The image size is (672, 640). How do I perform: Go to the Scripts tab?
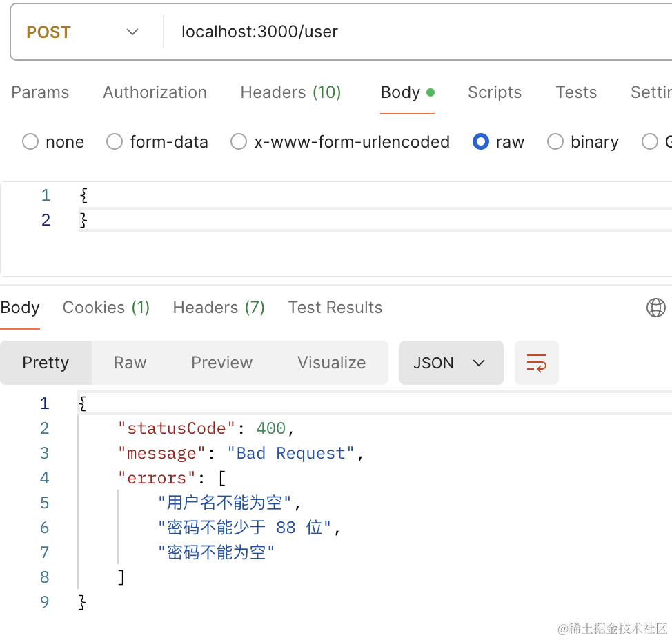tap(494, 92)
